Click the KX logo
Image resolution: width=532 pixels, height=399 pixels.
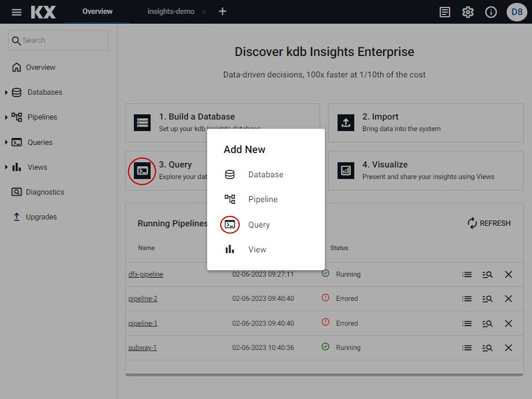pyautogui.click(x=43, y=12)
